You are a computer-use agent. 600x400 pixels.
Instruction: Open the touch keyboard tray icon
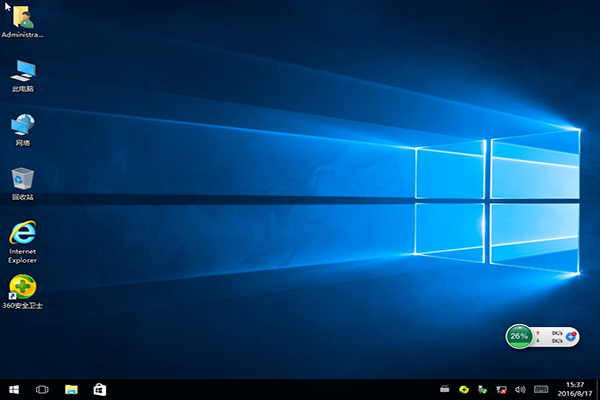point(541,390)
